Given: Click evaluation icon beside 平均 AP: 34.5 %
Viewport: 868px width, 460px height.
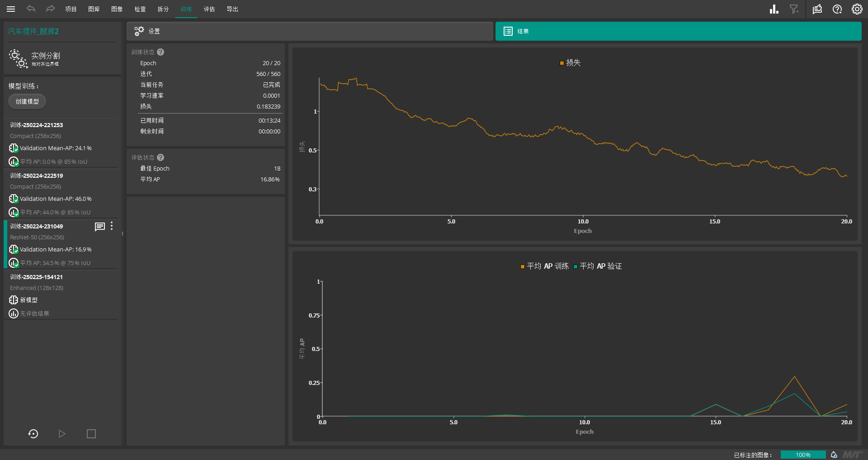Looking at the screenshot, I should click(14, 263).
